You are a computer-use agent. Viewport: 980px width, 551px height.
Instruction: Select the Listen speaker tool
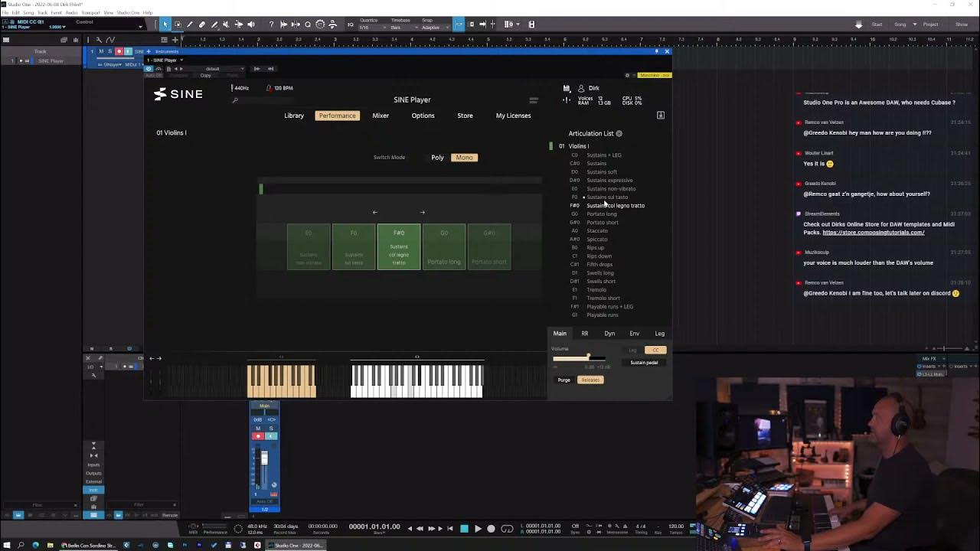pos(251,24)
